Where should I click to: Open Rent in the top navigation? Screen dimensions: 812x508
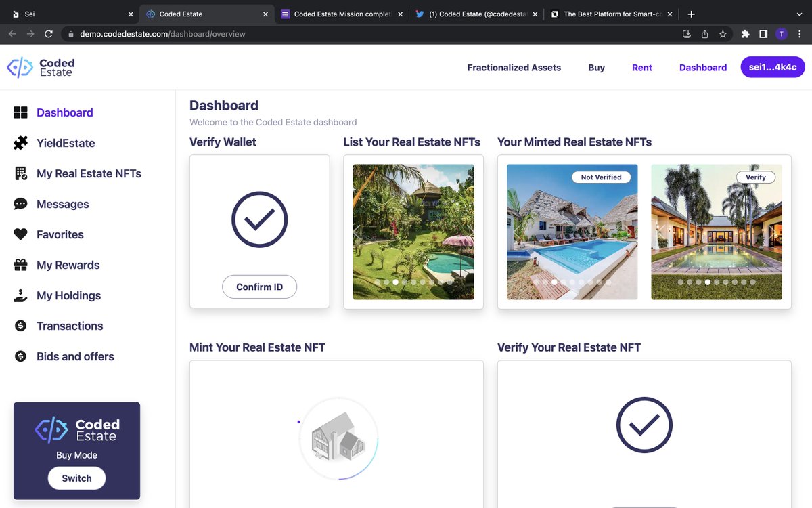click(642, 67)
